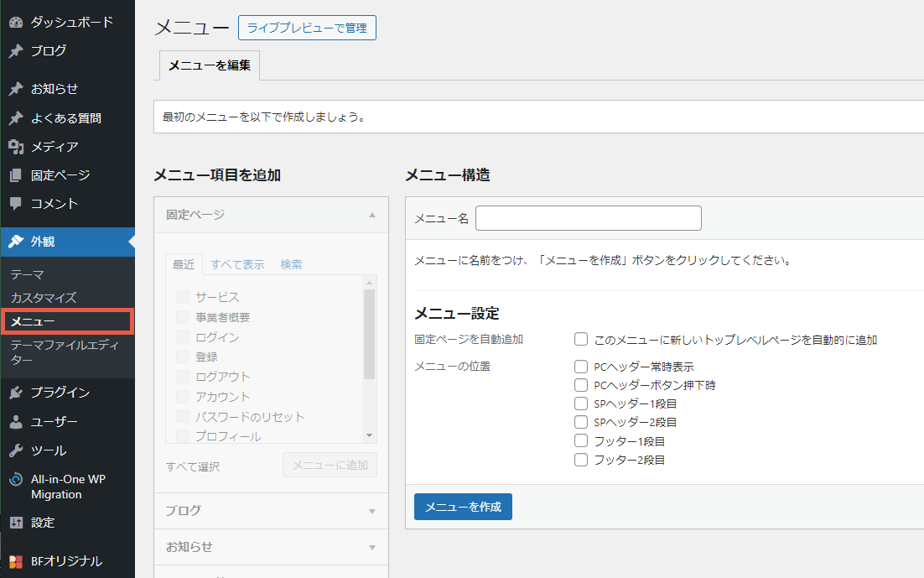The width and height of the screenshot is (924, 578).
Task: Open the 設定 menu item
Action: coord(67,523)
